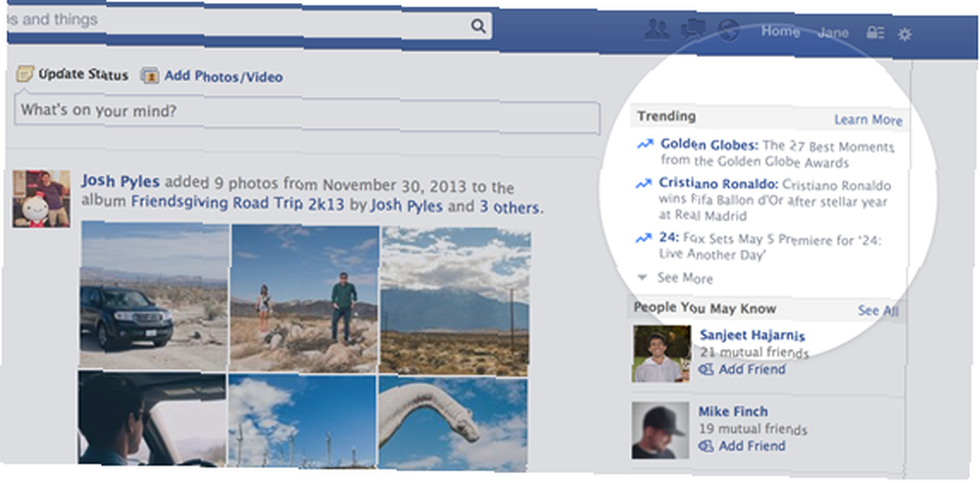Image resolution: width=980 pixels, height=483 pixels.
Task: Open Learn More link in Trending
Action: click(868, 120)
